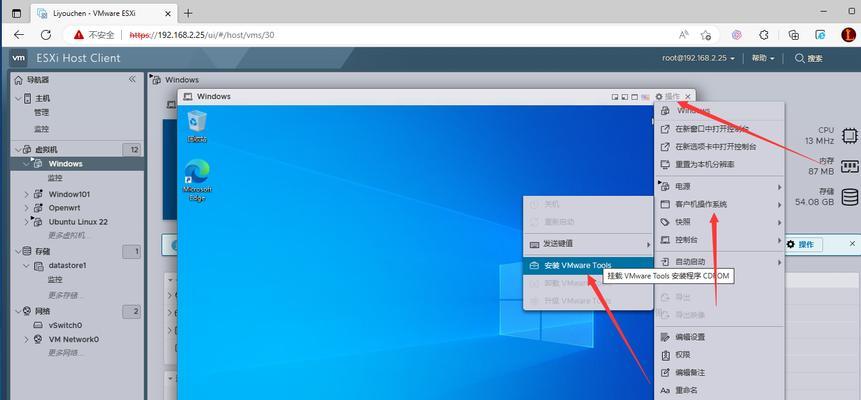Open the 发送键值 submenu

pyautogui.click(x=588, y=244)
